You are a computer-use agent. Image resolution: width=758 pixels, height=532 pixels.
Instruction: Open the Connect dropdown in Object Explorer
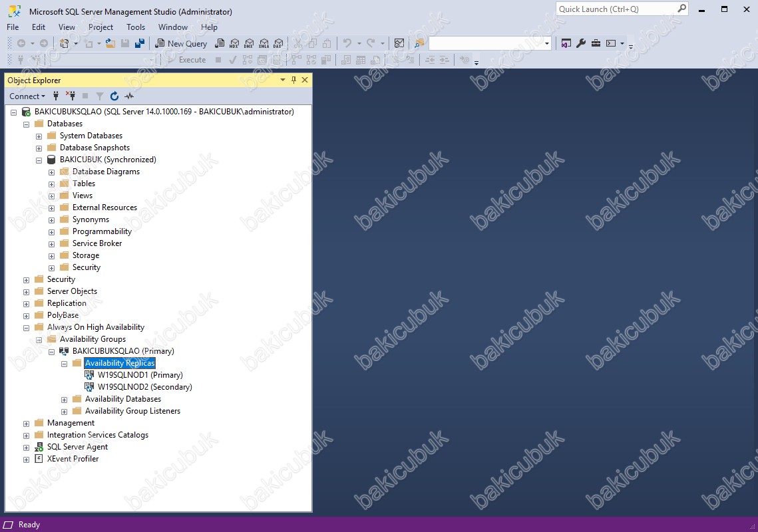[x=27, y=96]
